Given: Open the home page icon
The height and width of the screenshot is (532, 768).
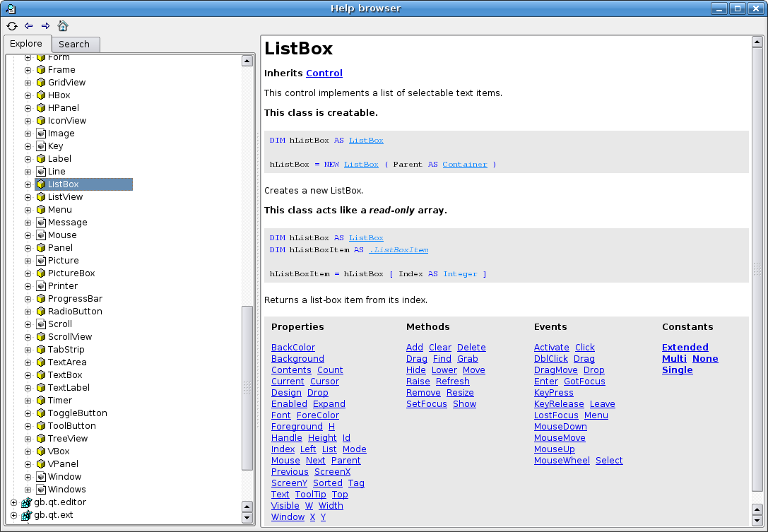Looking at the screenshot, I should click(63, 26).
